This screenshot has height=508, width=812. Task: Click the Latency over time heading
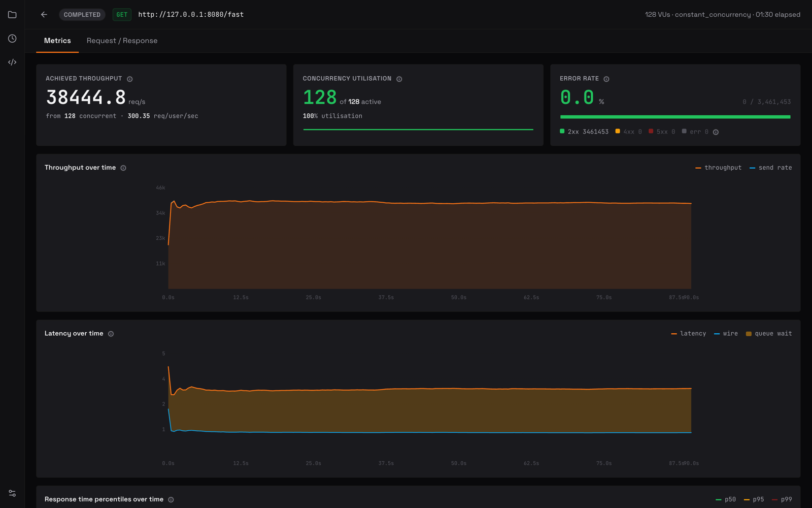coord(74,334)
